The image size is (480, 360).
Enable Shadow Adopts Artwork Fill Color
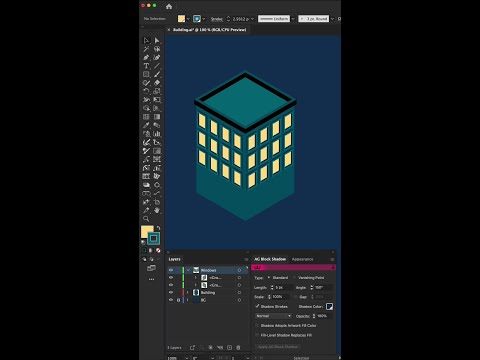coord(257,325)
